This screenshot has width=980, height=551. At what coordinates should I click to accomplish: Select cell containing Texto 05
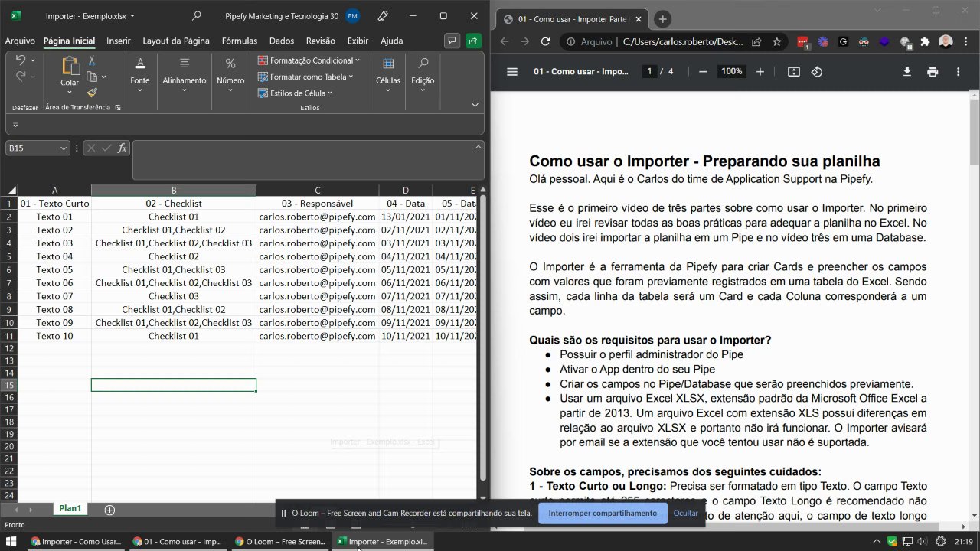(54, 269)
